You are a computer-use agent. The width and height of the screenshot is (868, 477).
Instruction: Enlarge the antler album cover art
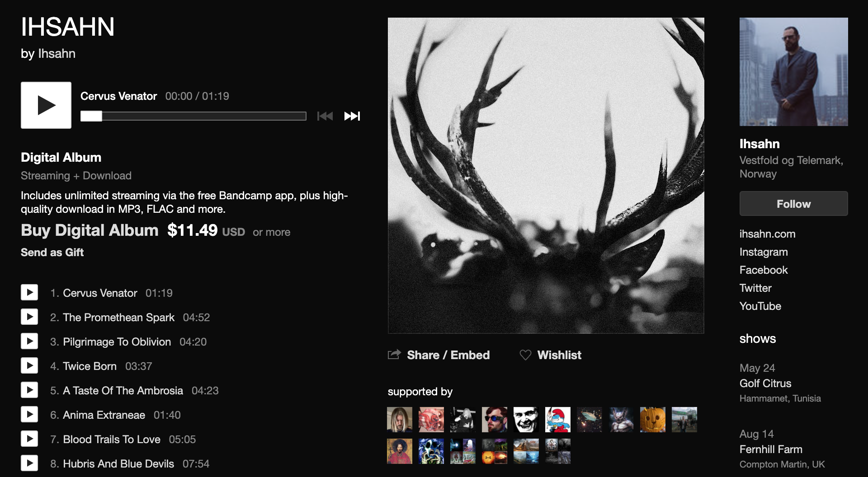click(546, 175)
